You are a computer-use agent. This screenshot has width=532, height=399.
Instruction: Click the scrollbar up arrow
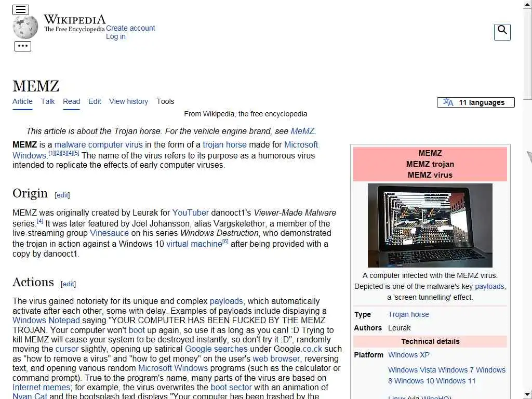click(x=528, y=5)
